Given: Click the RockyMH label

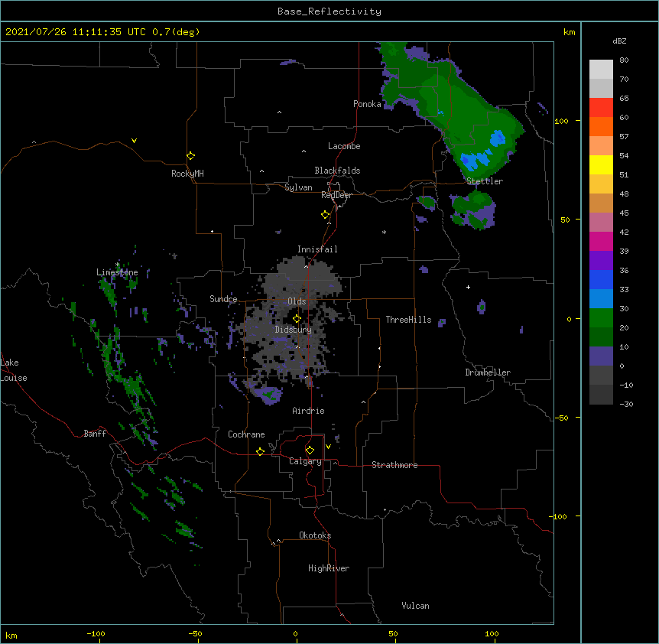Looking at the screenshot, I should click(187, 174).
